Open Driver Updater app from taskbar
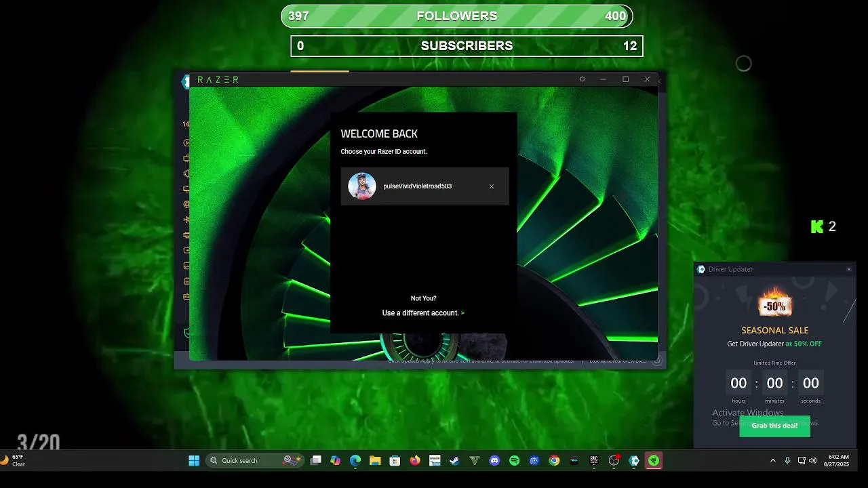Image resolution: width=868 pixels, height=488 pixels. tap(634, 461)
